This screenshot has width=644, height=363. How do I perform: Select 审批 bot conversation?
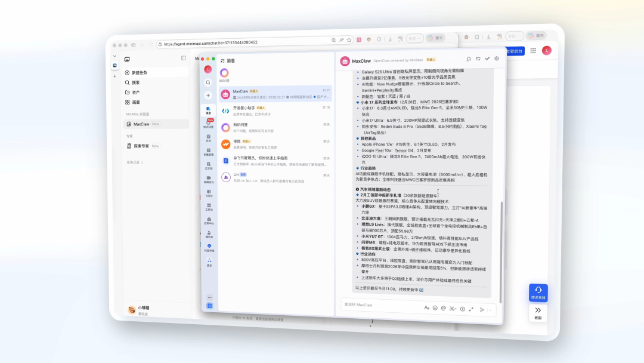pyautogui.click(x=275, y=144)
